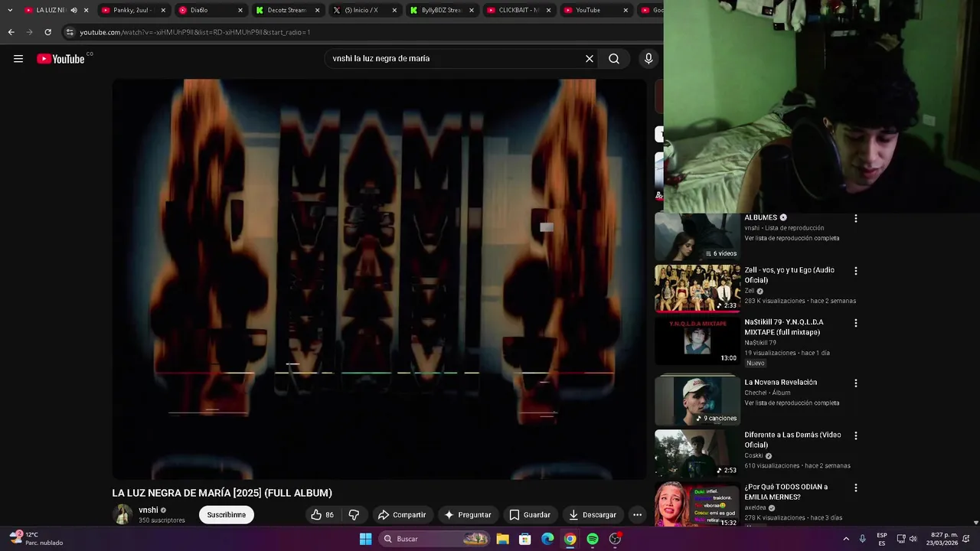The width and height of the screenshot is (980, 551).
Task: Open vnshi channel avatar
Action: coord(122,515)
